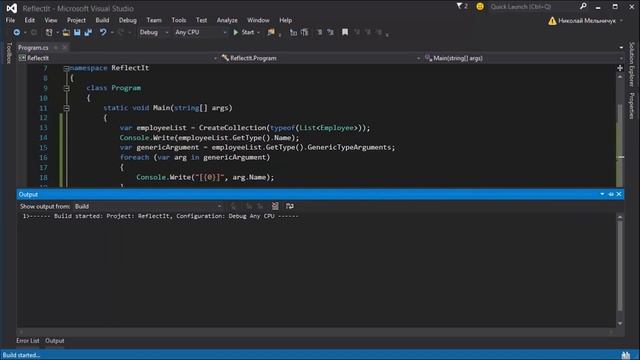Open the Window menu
This screenshot has width=640, height=360.
258,20
